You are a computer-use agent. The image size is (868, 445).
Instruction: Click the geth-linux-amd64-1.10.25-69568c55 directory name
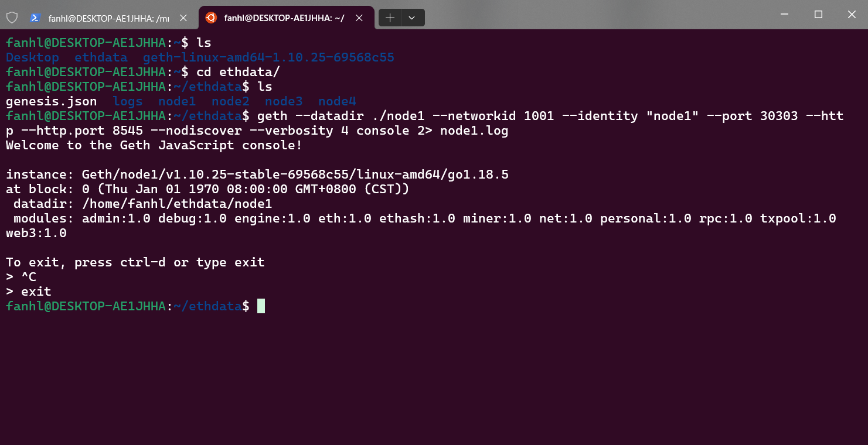pyautogui.click(x=268, y=57)
